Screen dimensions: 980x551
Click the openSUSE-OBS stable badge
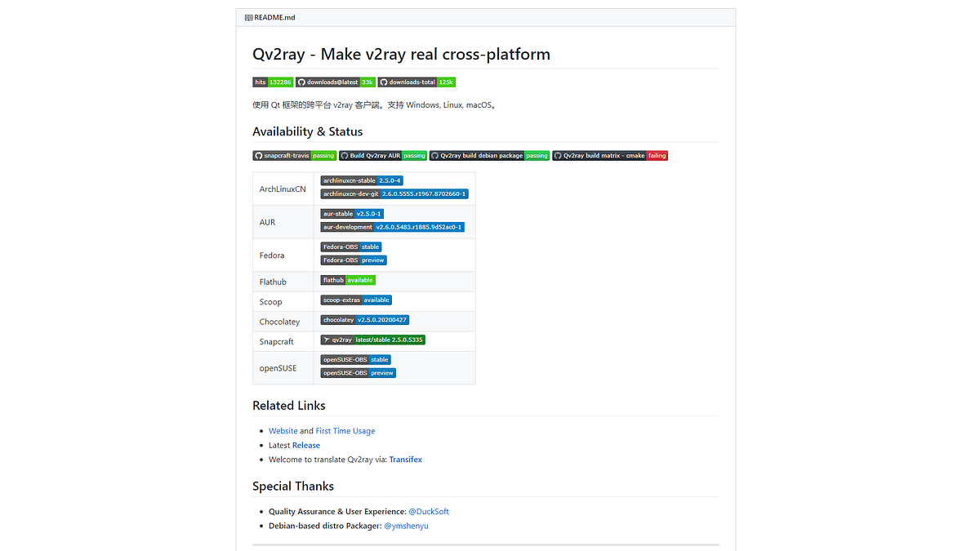click(354, 359)
